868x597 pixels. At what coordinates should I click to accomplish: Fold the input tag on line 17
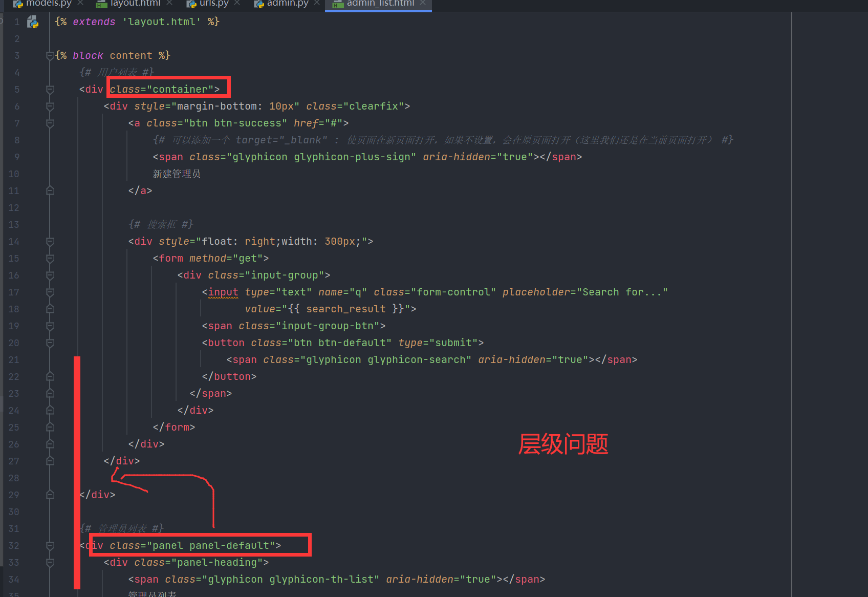(50, 292)
